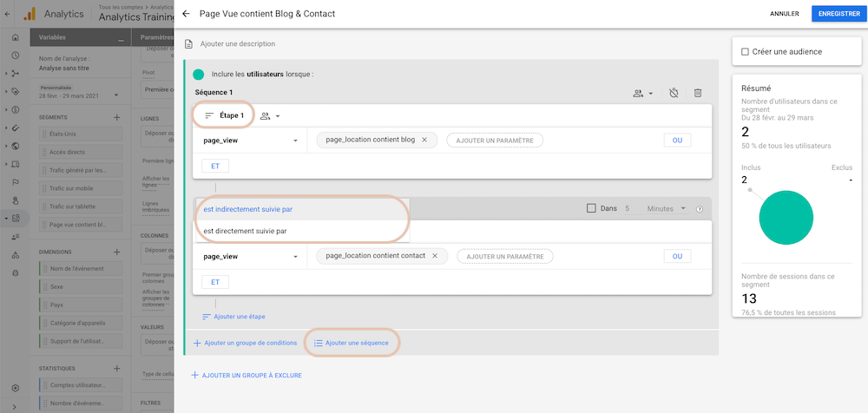Tick the Dans time constraint checkbox

(591, 208)
